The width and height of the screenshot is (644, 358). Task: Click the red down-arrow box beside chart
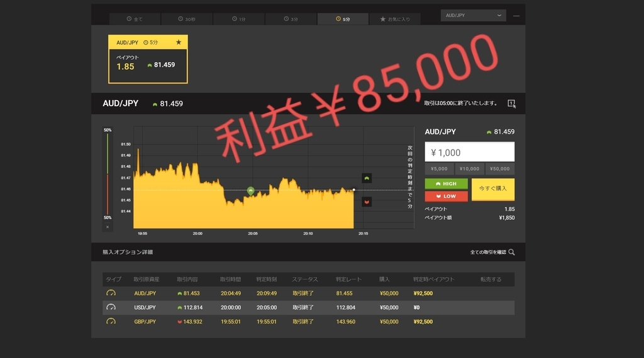pos(367,202)
